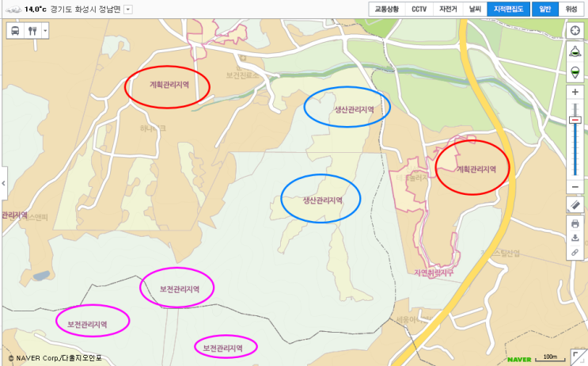Enable aerial view with the lower pin icon
Screen dimensions: 588x366
[575, 71]
